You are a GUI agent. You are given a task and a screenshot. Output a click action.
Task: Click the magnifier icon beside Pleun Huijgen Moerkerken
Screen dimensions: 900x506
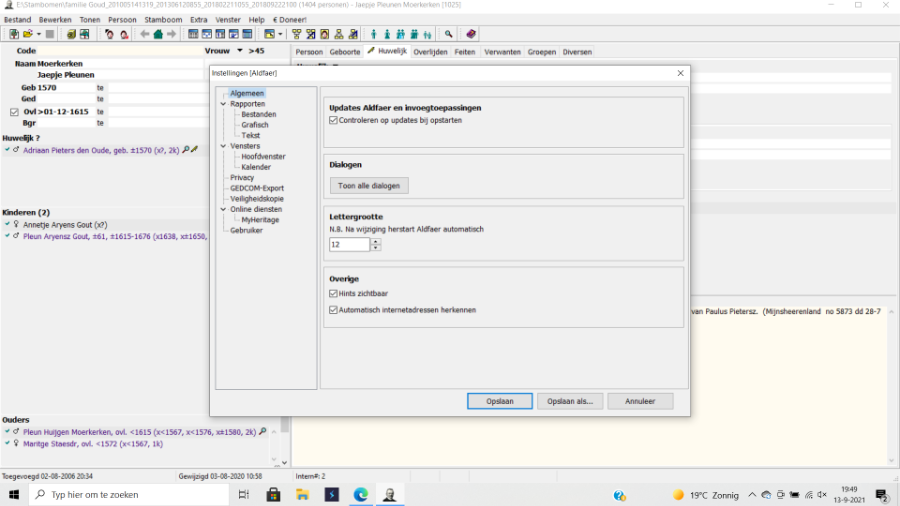tap(262, 431)
